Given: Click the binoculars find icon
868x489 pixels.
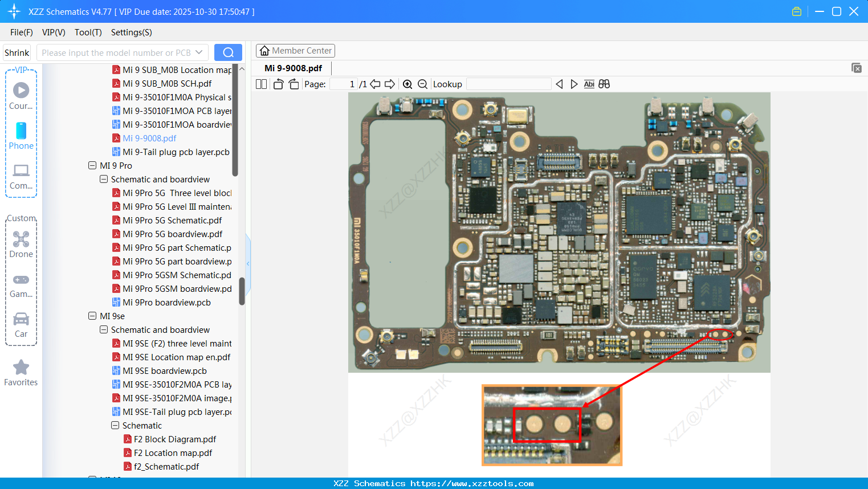Looking at the screenshot, I should [604, 84].
